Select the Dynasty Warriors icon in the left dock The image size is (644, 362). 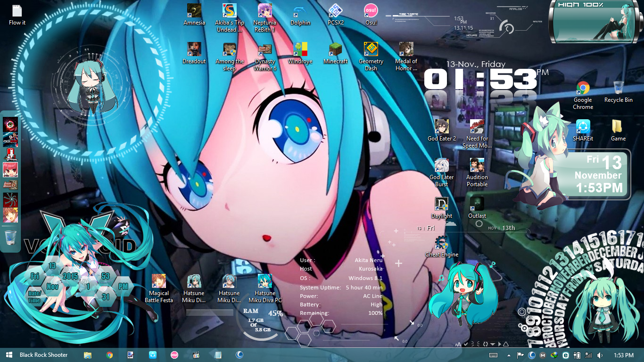click(10, 184)
